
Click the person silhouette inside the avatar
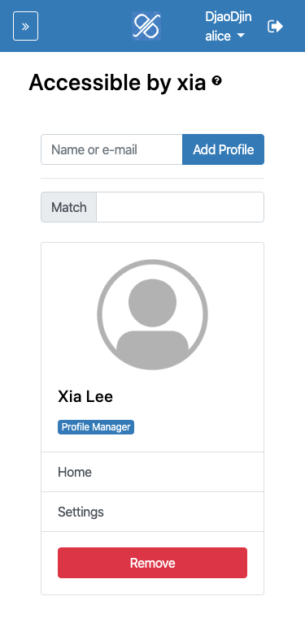(x=152, y=320)
